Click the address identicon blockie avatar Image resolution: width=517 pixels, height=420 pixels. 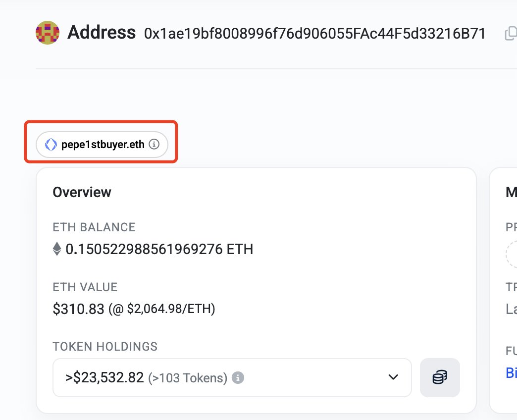pos(48,33)
